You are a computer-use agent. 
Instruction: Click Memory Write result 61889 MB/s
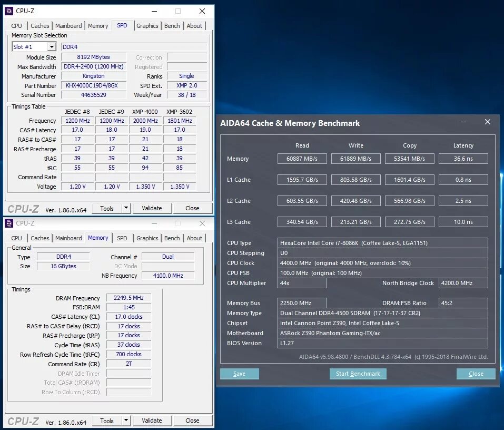pyautogui.click(x=356, y=159)
